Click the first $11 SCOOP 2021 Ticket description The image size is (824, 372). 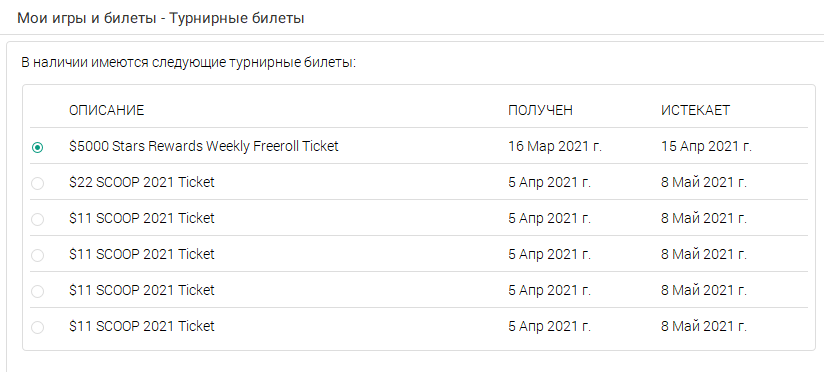click(x=142, y=218)
